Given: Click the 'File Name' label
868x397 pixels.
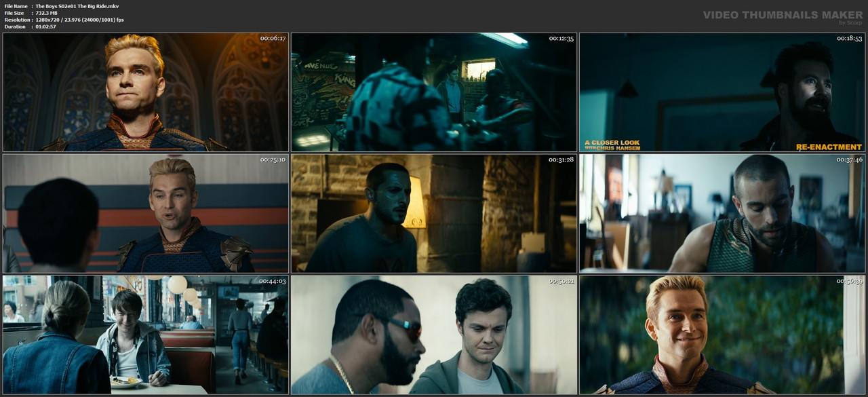Looking at the screenshot, I should point(16,6).
